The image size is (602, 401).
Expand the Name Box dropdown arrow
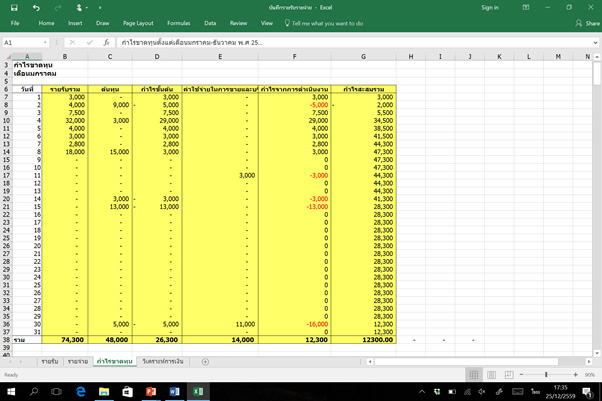45,43
